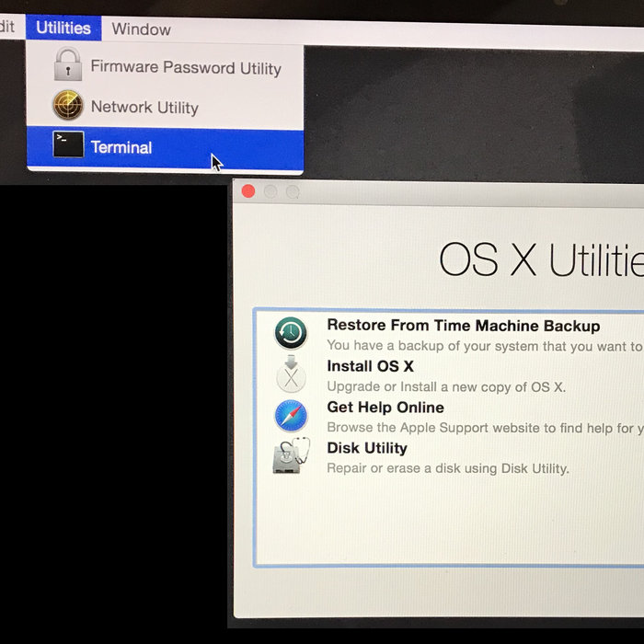The height and width of the screenshot is (644, 644).
Task: Click the black Terminal prompt icon
Action: (68, 145)
